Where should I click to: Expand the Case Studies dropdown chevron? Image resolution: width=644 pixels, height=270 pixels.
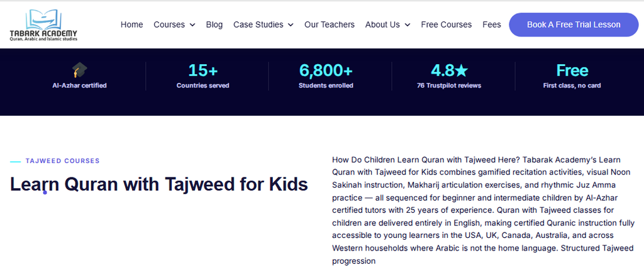coord(291,25)
